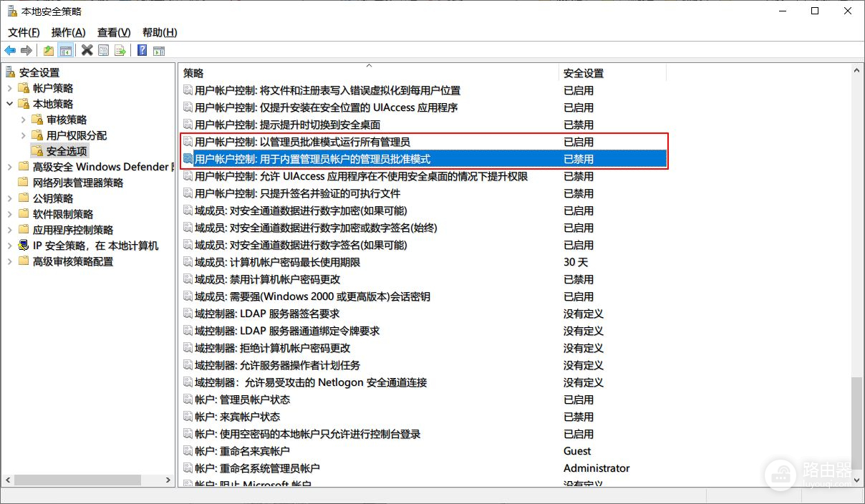Click the policy icon beside 帐户: 来宾帐户状态
Viewport: 865px width, 504px height.
pos(188,417)
